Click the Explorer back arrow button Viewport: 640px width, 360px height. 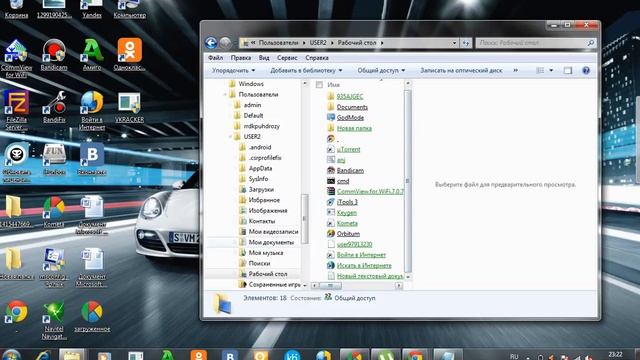[211, 43]
